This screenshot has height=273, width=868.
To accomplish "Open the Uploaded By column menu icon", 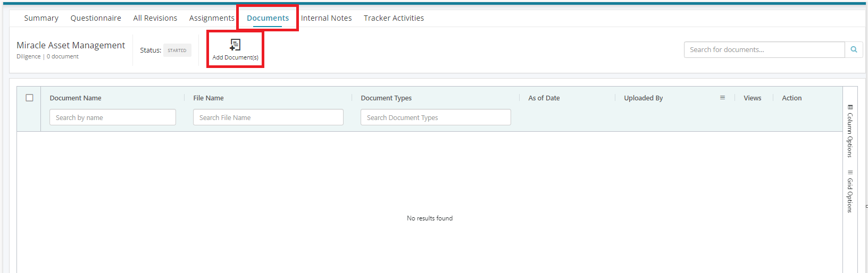I will pyautogui.click(x=722, y=98).
